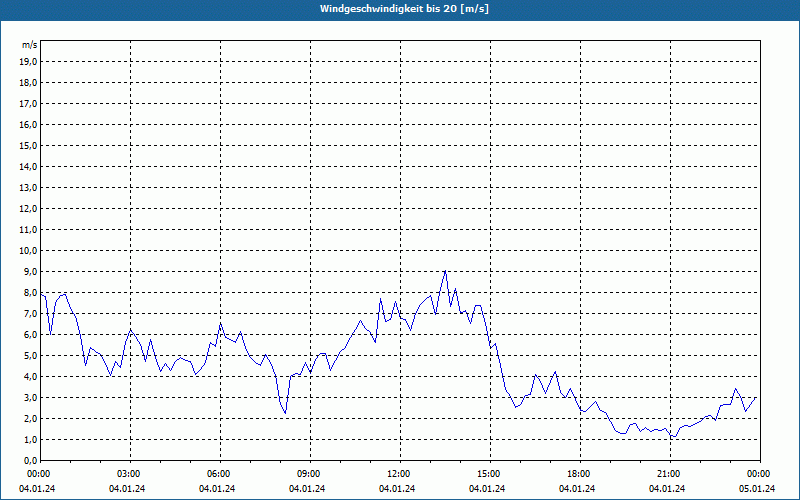
Task: Select the '16,0' y-axis value
Action: [x=28, y=124]
